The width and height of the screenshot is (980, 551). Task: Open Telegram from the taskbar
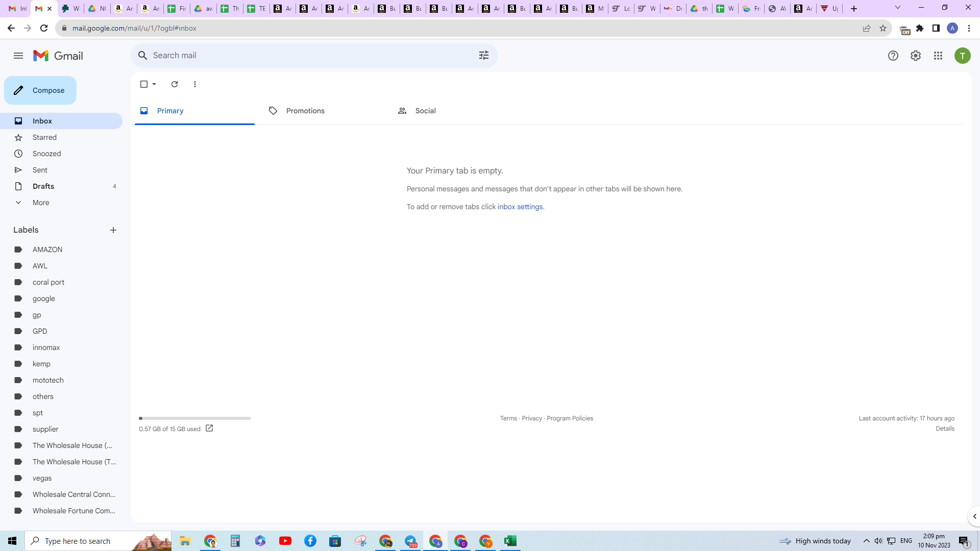411,541
